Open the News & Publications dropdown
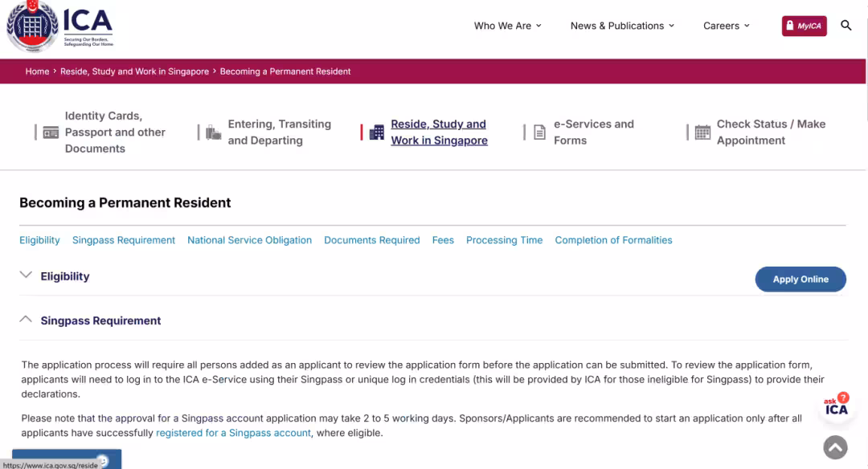This screenshot has height=469, width=868. click(622, 26)
